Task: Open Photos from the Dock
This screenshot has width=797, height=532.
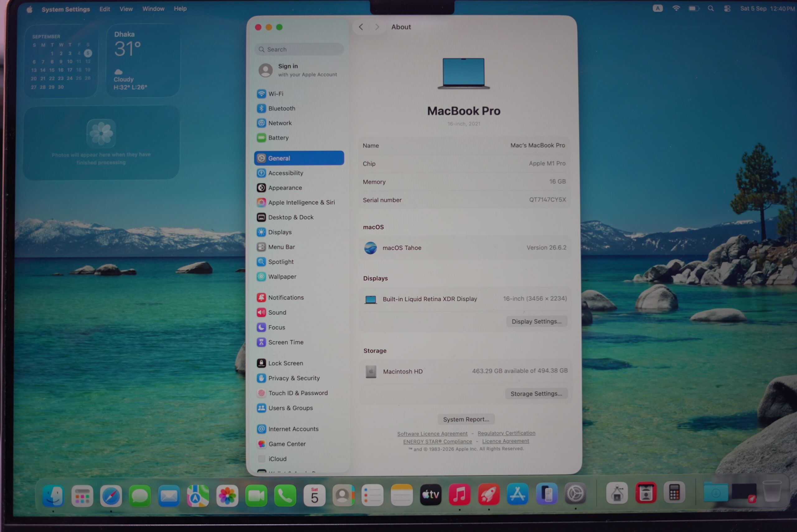Action: pyautogui.click(x=227, y=496)
